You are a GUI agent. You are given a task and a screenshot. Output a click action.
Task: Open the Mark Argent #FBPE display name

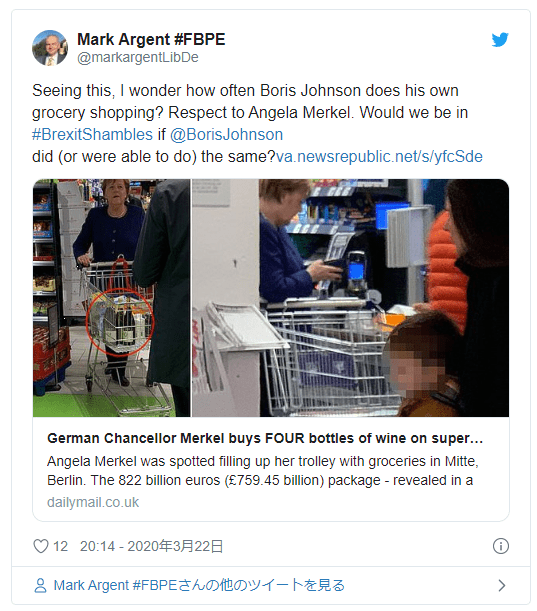[151, 39]
